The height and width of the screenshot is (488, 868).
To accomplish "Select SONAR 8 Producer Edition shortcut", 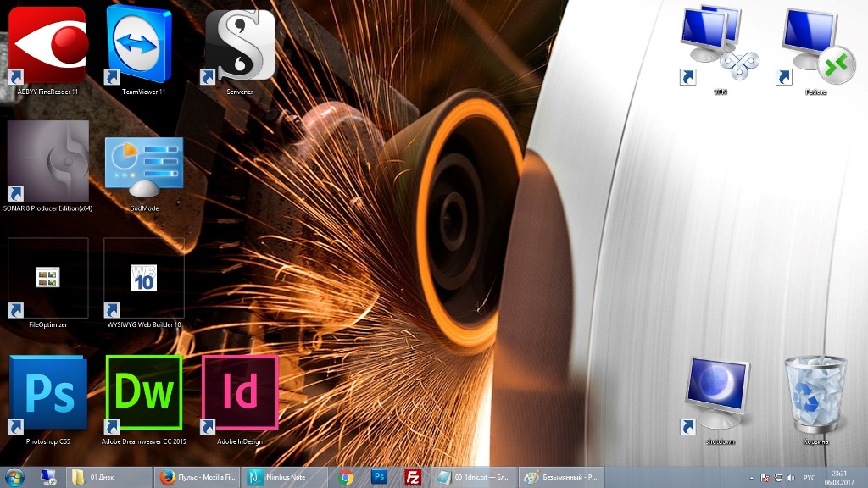I will (x=47, y=161).
